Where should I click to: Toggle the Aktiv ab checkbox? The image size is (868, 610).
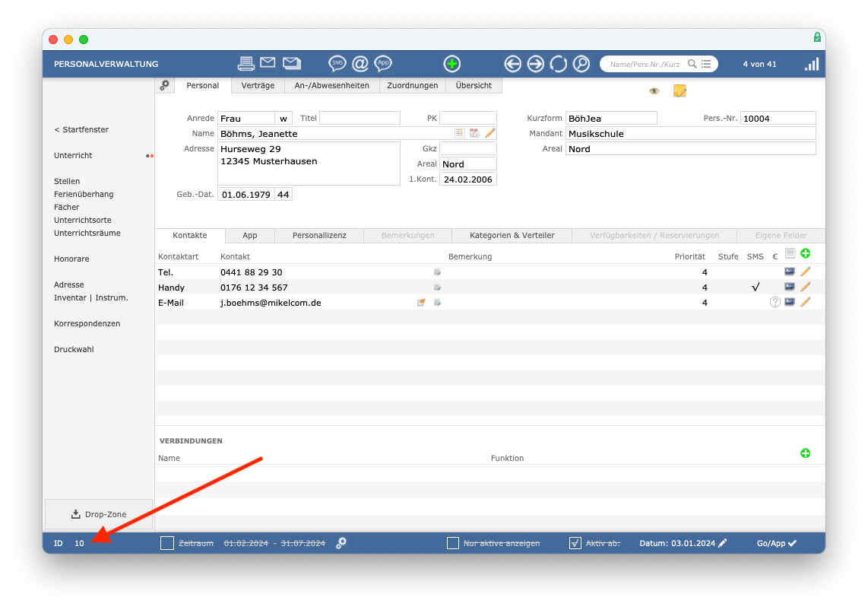click(575, 543)
